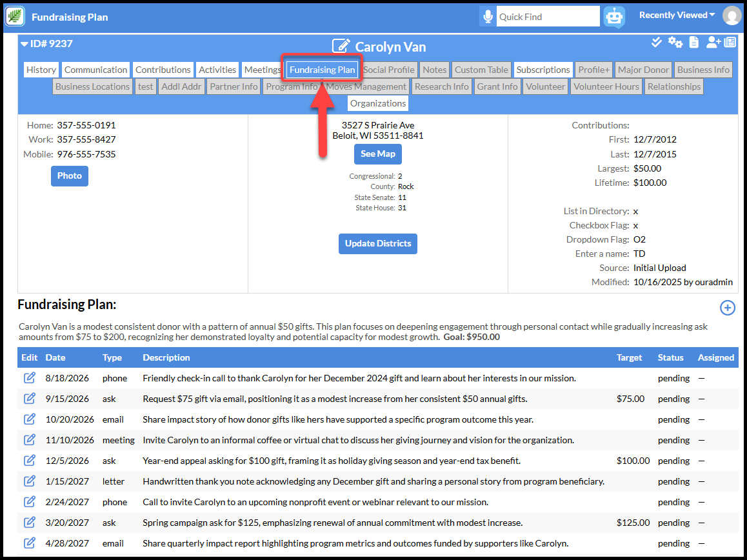Viewport: 747px width, 560px height.
Task: Open the Moves Management tab
Action: (366, 86)
